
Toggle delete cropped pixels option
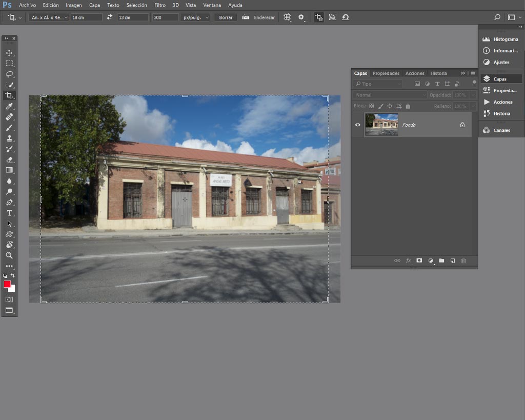tap(319, 17)
